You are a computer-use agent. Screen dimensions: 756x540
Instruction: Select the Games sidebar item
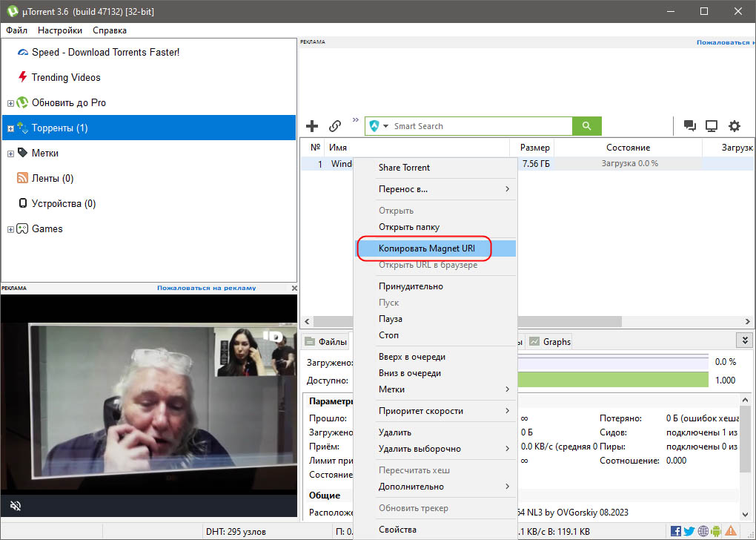[47, 228]
